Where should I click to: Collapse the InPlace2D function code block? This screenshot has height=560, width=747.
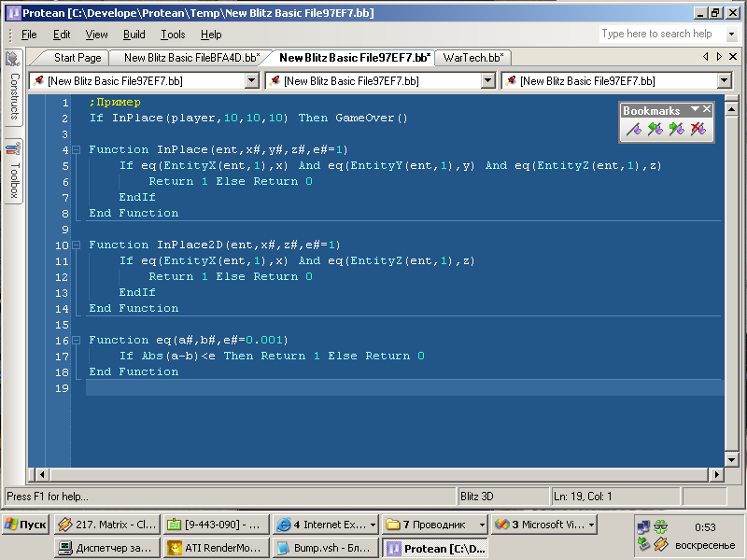point(78,245)
